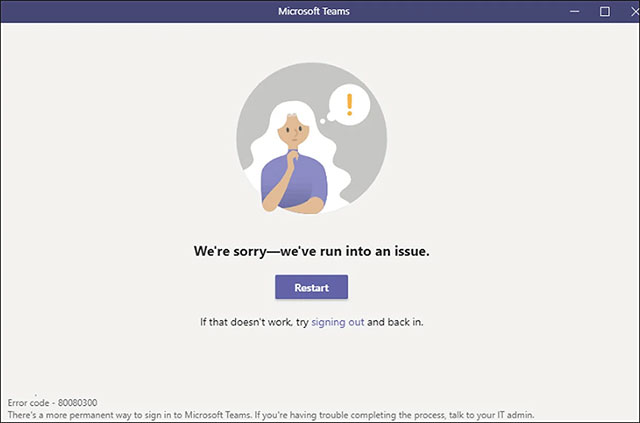
Task: Minimize the Microsoft Teams window
Action: click(x=575, y=11)
